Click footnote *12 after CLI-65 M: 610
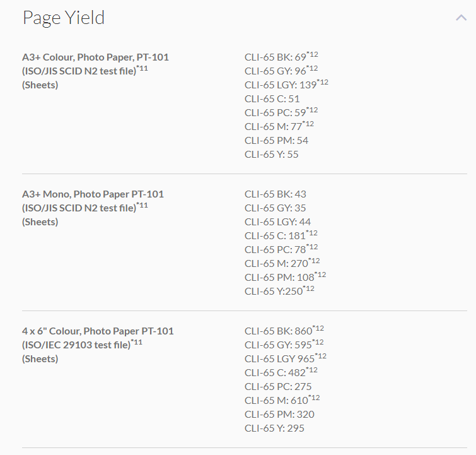 314,398
